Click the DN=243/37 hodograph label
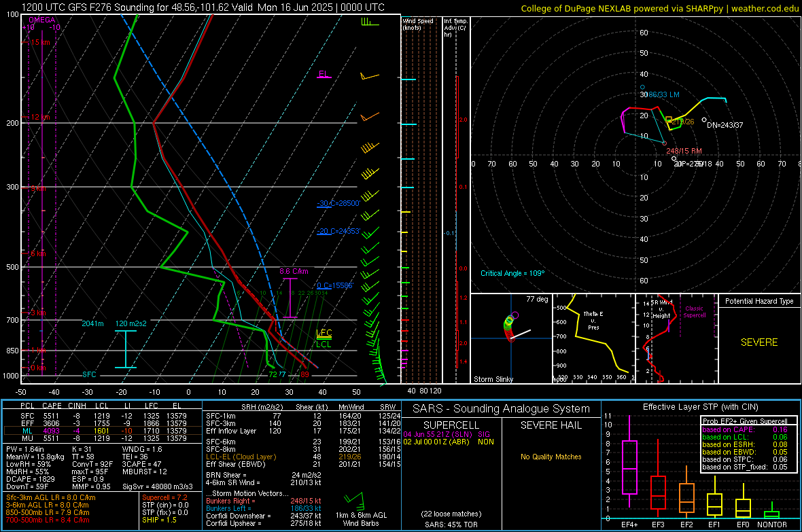 [x=725, y=125]
